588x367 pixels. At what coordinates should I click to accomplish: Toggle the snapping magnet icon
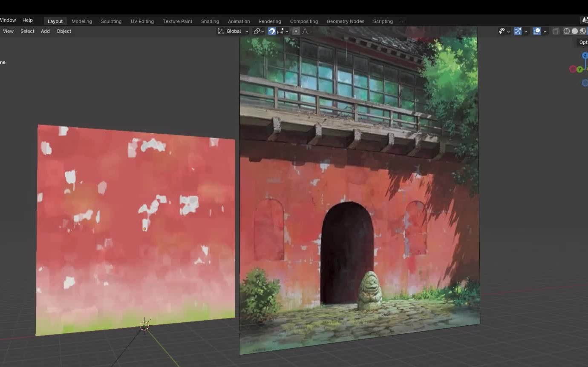(x=271, y=31)
